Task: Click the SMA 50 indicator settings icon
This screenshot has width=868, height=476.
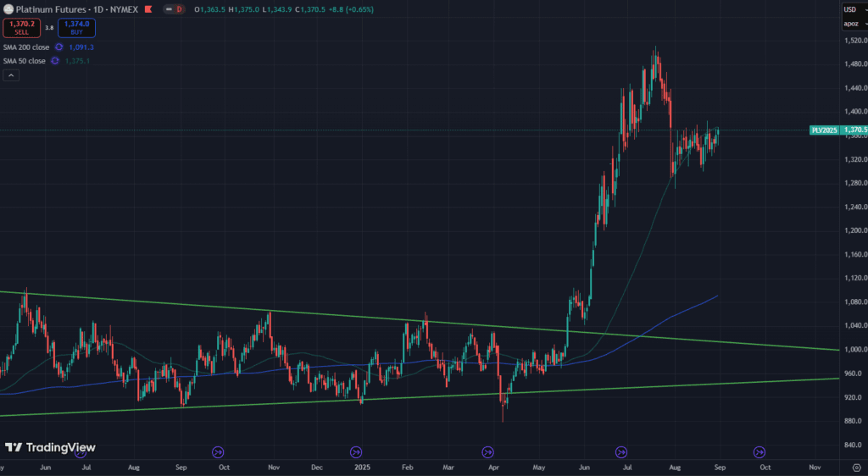Action: point(56,61)
